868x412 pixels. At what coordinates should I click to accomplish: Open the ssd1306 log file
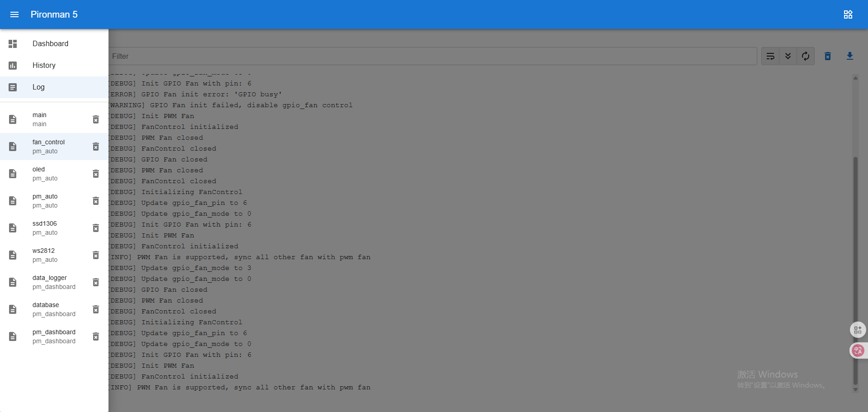pos(54,228)
